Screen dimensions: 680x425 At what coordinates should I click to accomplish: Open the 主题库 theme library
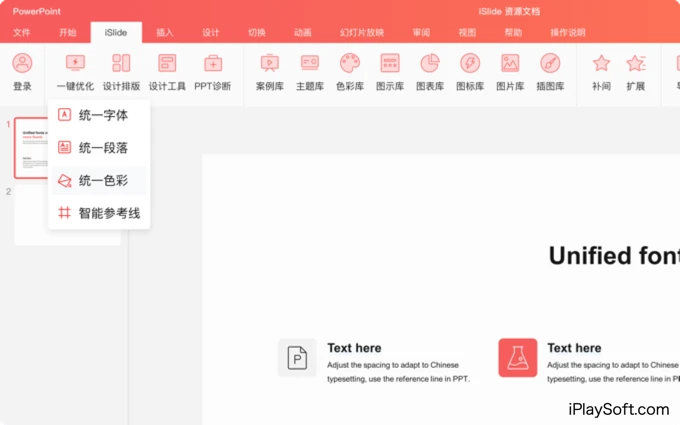[x=310, y=72]
